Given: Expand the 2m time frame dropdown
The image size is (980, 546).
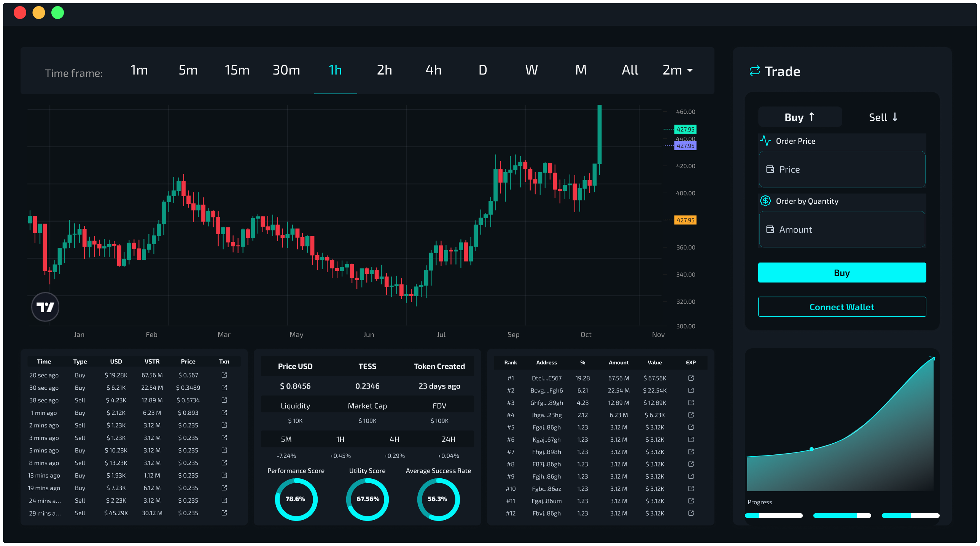Looking at the screenshot, I should pos(678,70).
